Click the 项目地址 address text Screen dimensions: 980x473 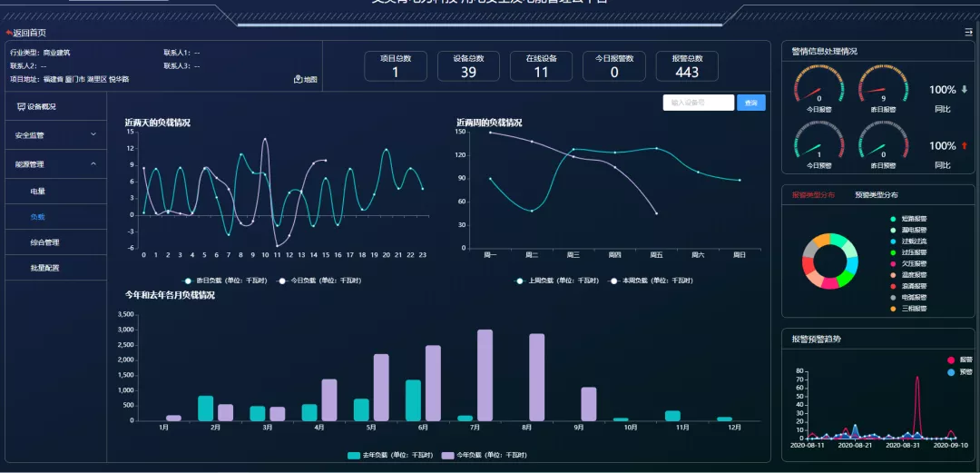coord(69,80)
